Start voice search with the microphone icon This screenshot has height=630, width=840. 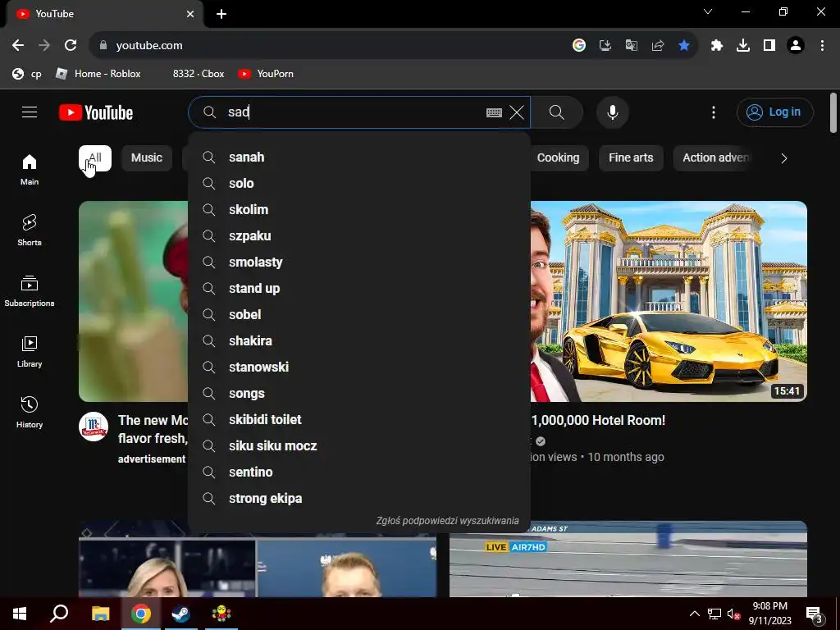(x=612, y=112)
